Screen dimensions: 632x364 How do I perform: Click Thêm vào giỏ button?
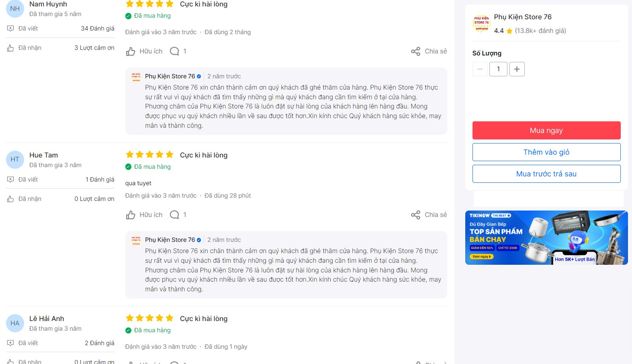pos(546,152)
